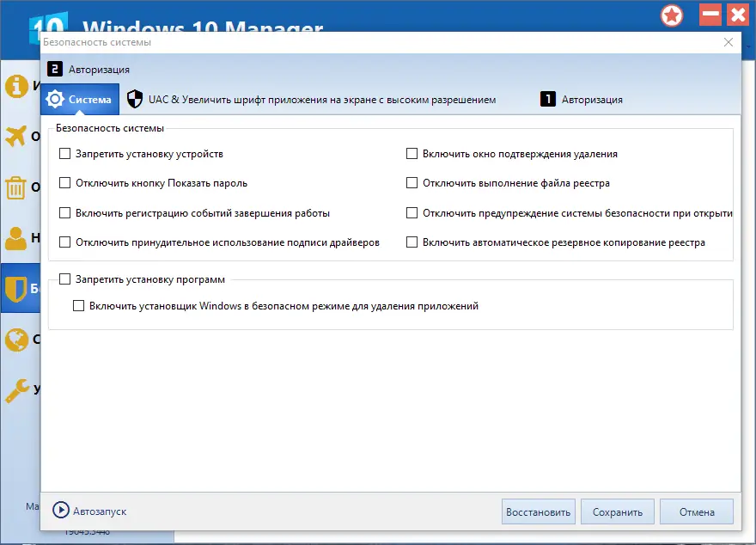Image resolution: width=756 pixels, height=545 pixels.
Task: Toggle Отключить предупреждение системы безопасности checkbox
Action: pos(412,213)
